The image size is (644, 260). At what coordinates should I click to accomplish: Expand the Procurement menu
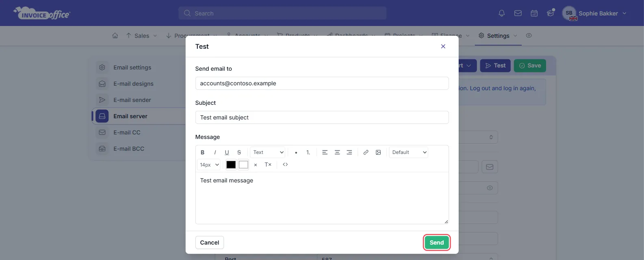[x=191, y=36]
